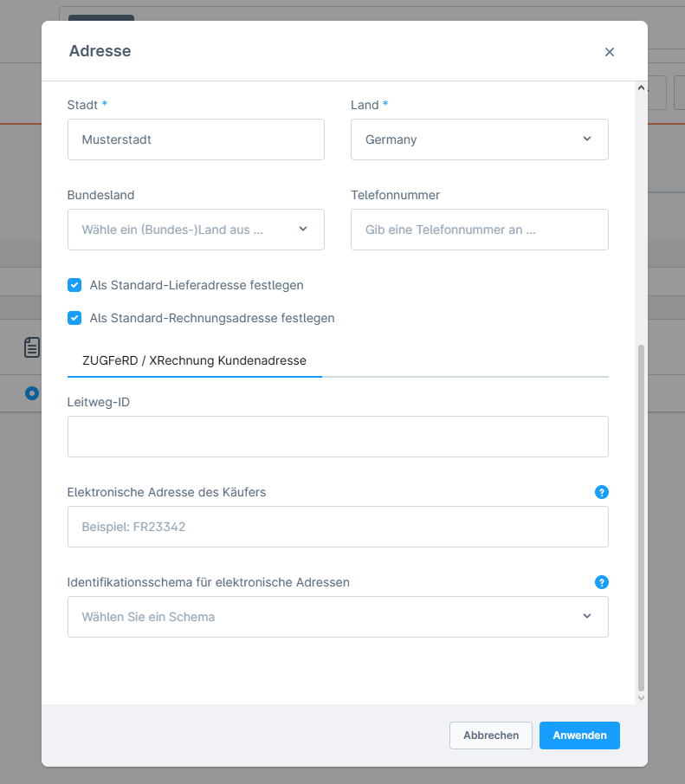Screen dimensions: 685x784
Task: Click help icon beside Elektronische Adresse des Käufers
Action: click(602, 492)
